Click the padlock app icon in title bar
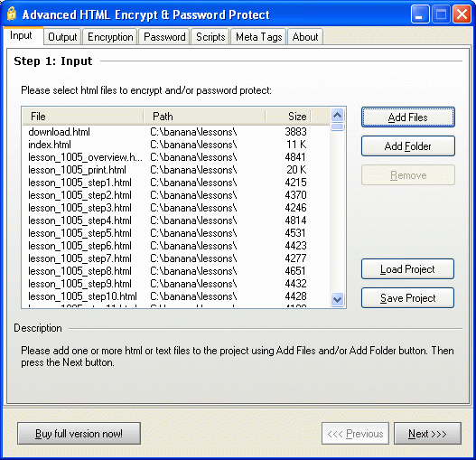The image size is (476, 460). (12, 14)
